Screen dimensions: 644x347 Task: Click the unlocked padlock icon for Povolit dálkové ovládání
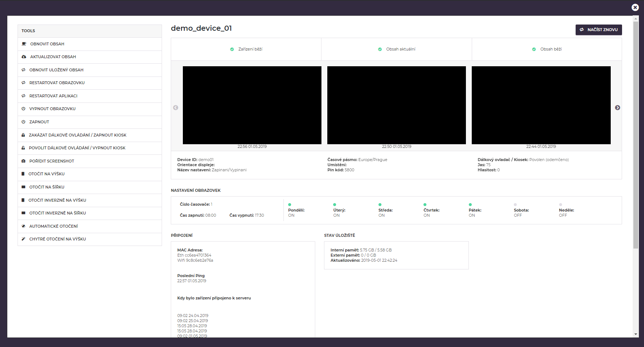(23, 148)
